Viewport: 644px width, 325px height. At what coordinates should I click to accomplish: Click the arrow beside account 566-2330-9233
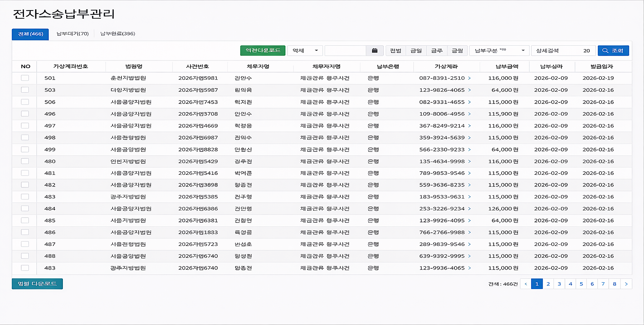coord(469,150)
